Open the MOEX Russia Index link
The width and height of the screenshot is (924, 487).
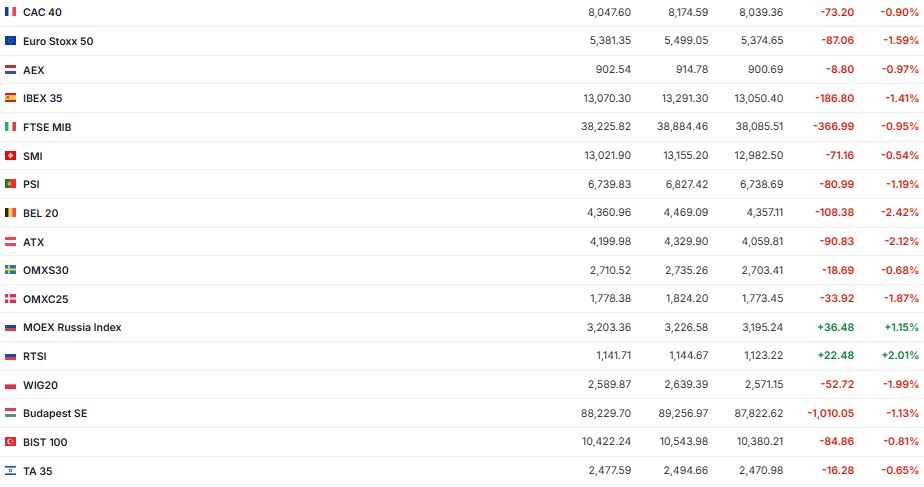72,327
